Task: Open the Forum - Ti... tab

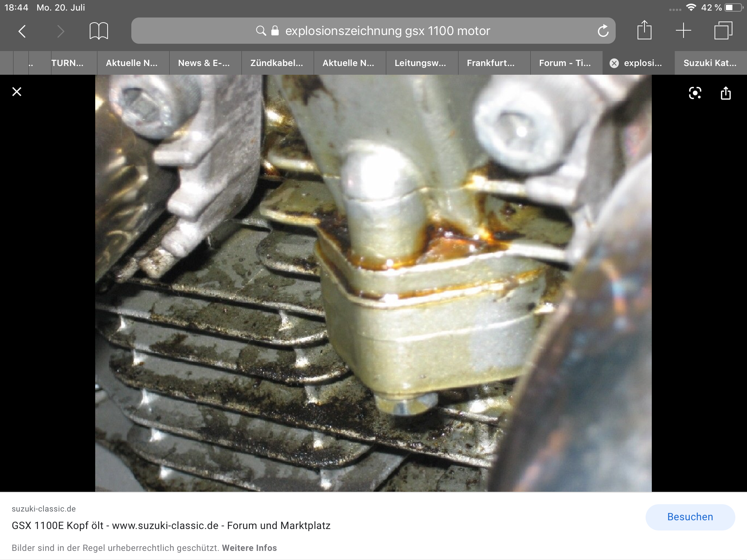Action: [x=565, y=63]
